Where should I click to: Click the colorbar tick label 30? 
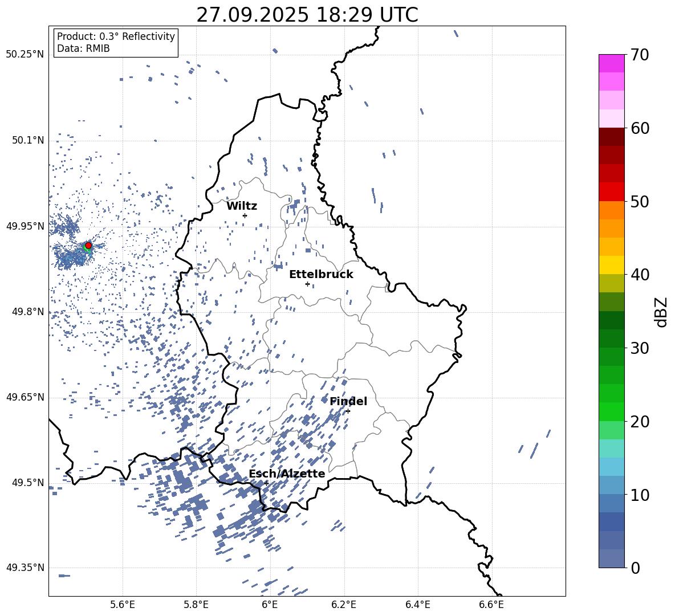[640, 348]
